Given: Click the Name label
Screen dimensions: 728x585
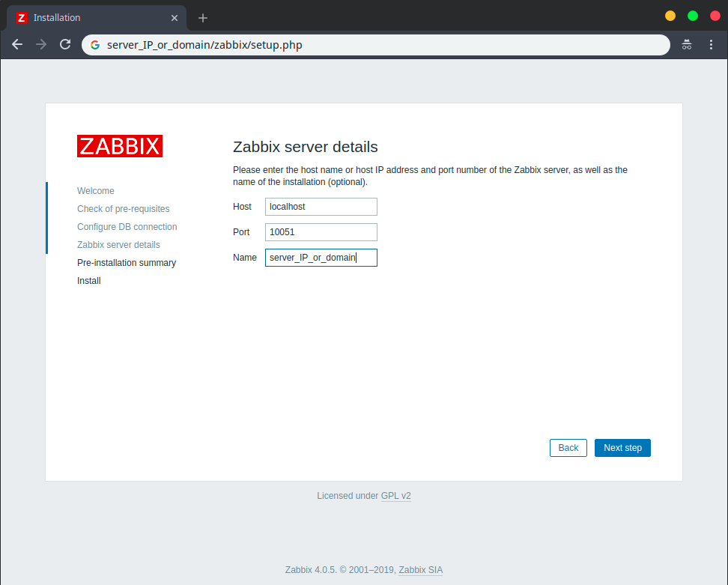Looking at the screenshot, I should (245, 258).
